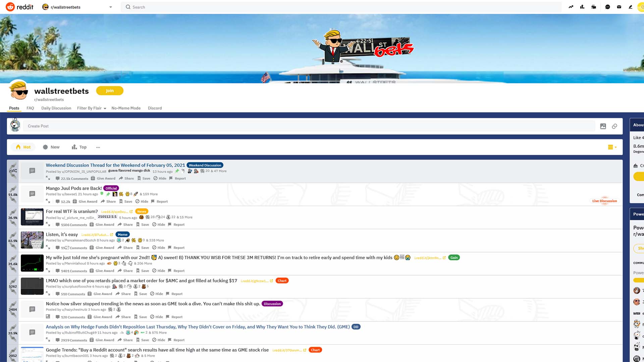View u/OPINION_IS_UNPOPULAR profile
Image resolution: width=644 pixels, height=362 pixels.
[x=84, y=172]
